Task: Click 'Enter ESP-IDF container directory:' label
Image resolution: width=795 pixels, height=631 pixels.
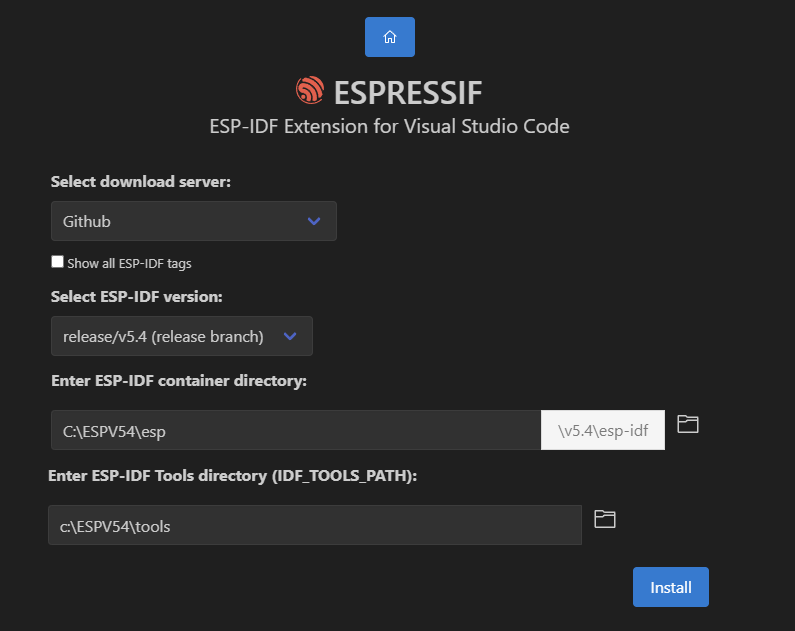Action: [x=179, y=381]
